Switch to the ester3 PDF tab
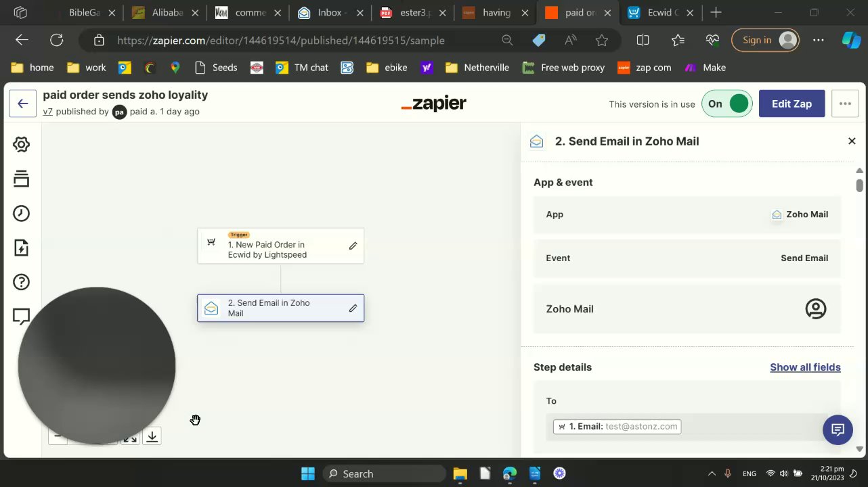The width and height of the screenshot is (868, 487). (x=412, y=13)
